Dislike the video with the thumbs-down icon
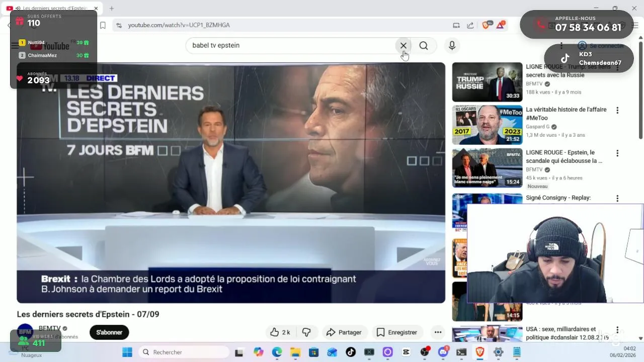 point(306,332)
